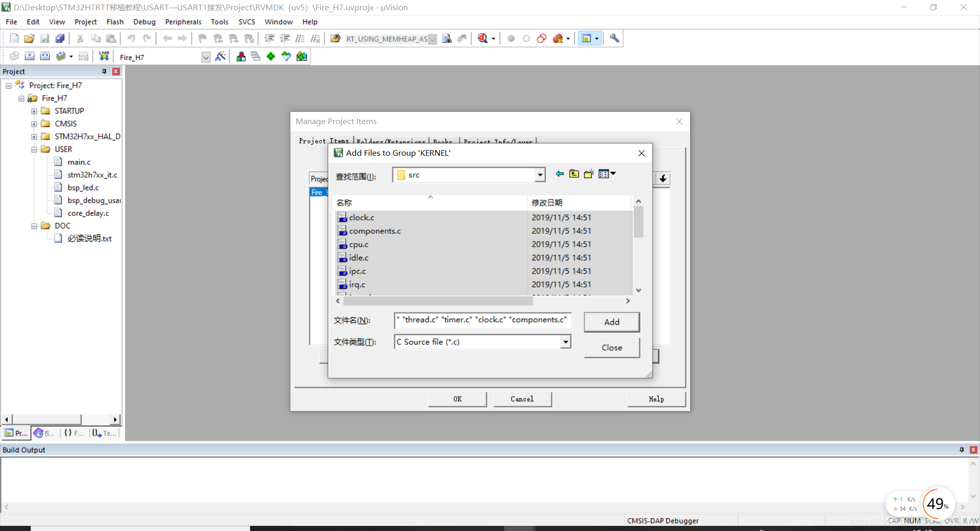Pin the Build Output panel

click(962, 450)
